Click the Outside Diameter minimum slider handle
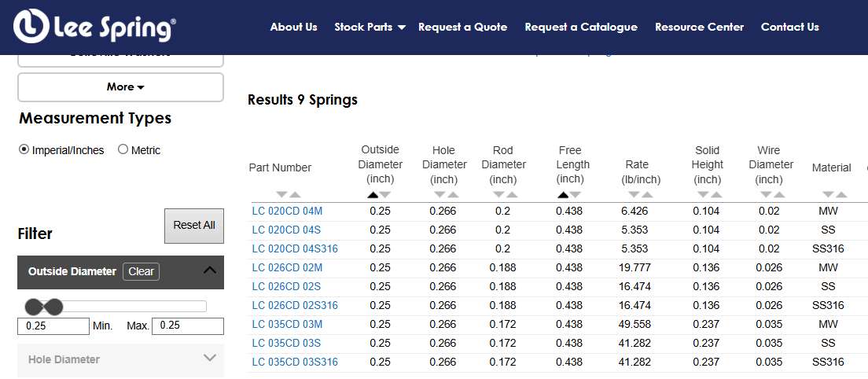 [x=34, y=307]
